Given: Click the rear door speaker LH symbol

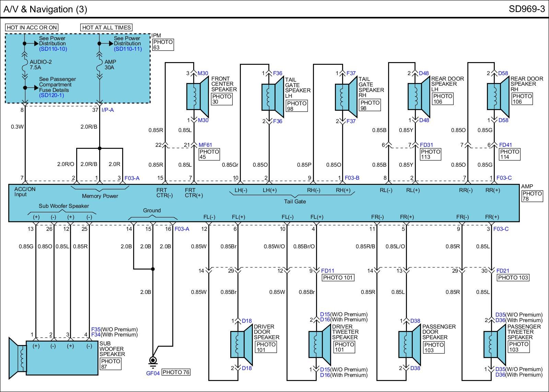Looking at the screenshot, I should point(419,96).
